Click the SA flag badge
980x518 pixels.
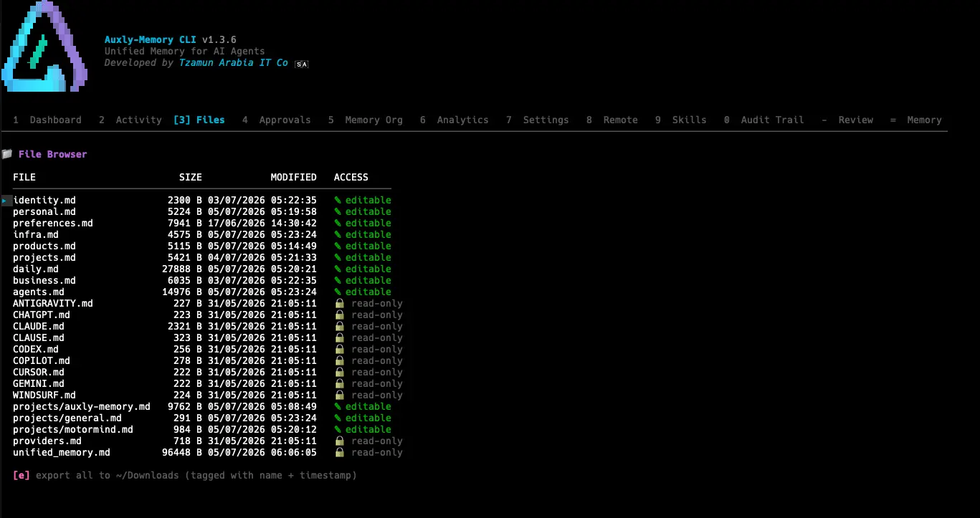pyautogui.click(x=302, y=64)
